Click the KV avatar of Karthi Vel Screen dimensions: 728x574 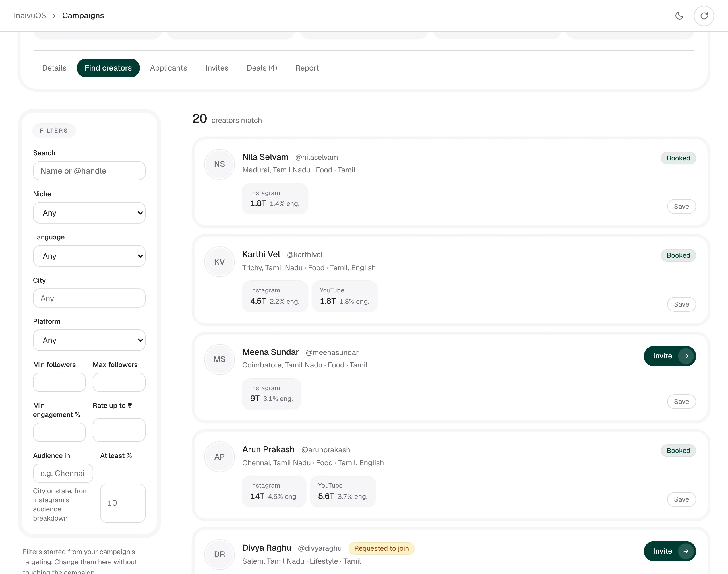(219, 262)
